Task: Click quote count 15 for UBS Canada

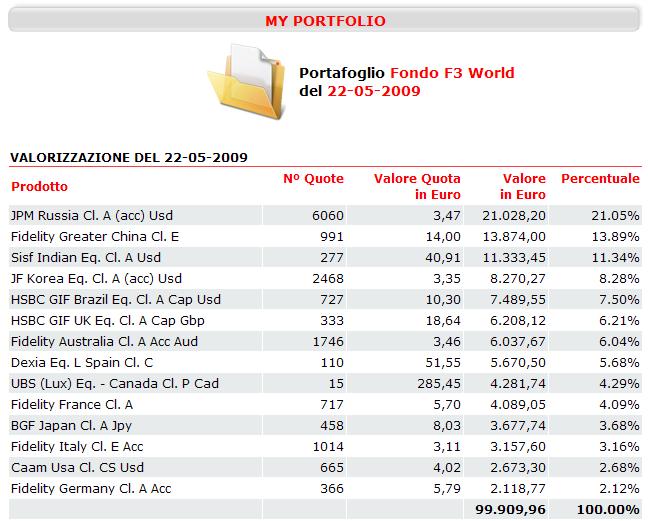Action: pyautogui.click(x=336, y=384)
